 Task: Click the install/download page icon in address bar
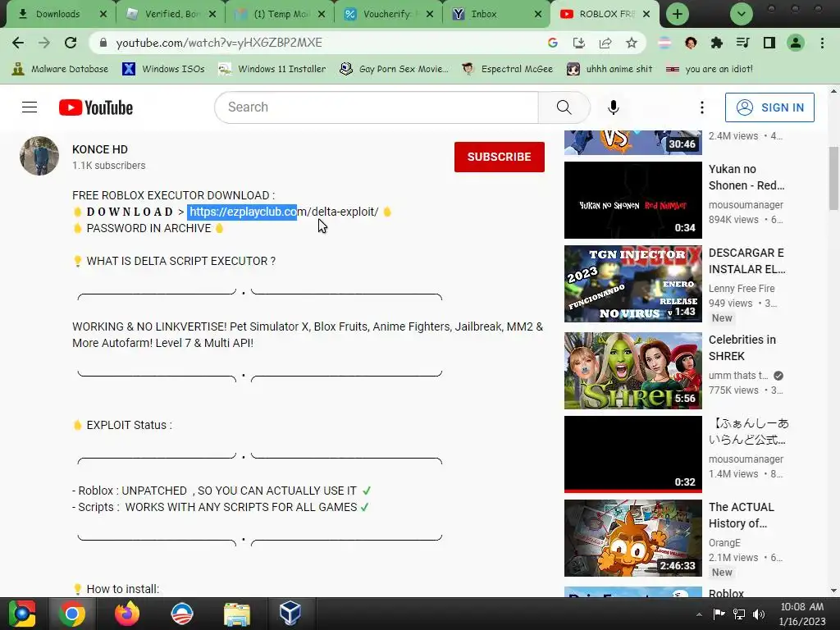[x=578, y=43]
